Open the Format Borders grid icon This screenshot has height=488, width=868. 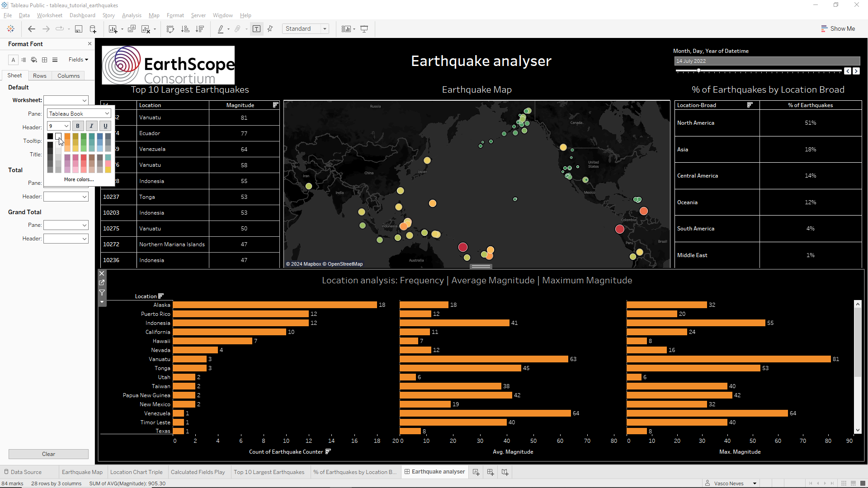coord(44,60)
